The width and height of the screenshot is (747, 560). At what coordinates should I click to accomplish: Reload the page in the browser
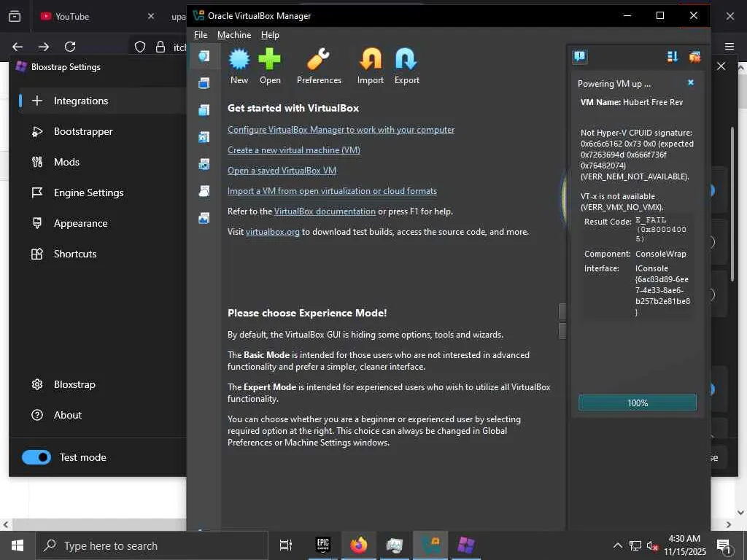tap(70, 47)
